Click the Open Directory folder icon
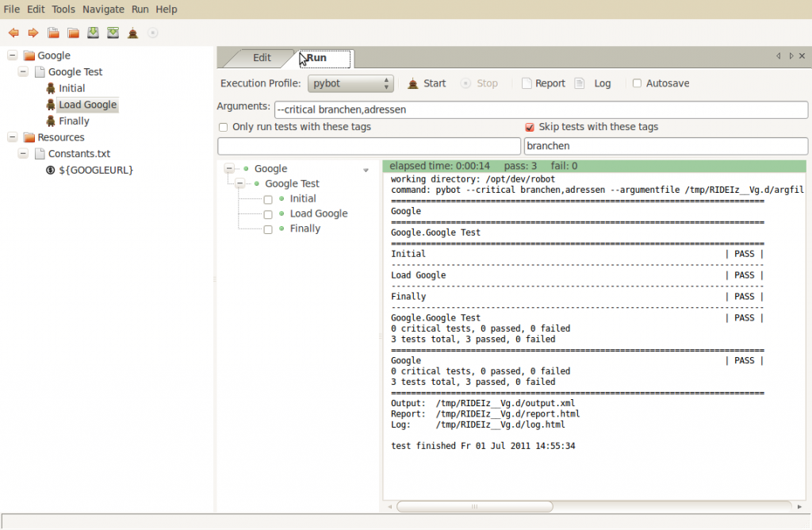Screen dimensions: 812x530 [x=73, y=33]
